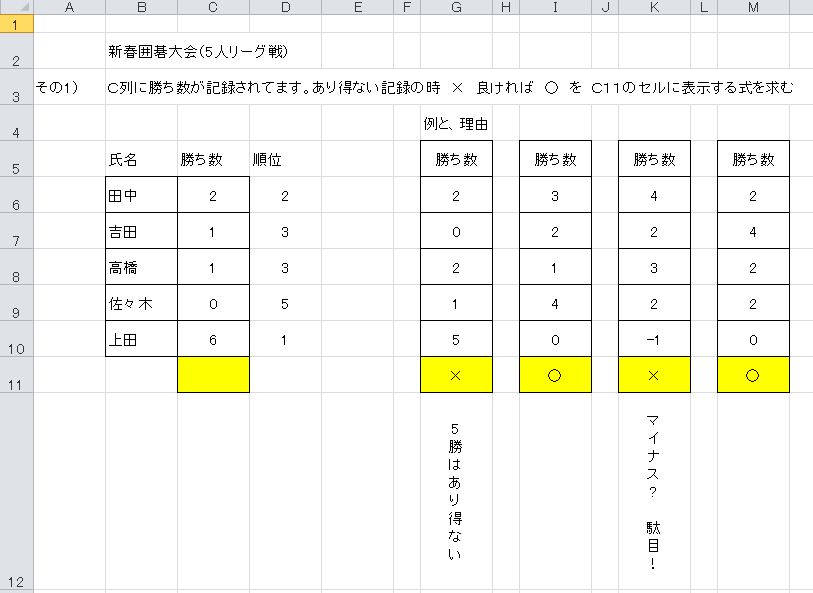Select column M header
813x593 pixels.
click(753, 7)
